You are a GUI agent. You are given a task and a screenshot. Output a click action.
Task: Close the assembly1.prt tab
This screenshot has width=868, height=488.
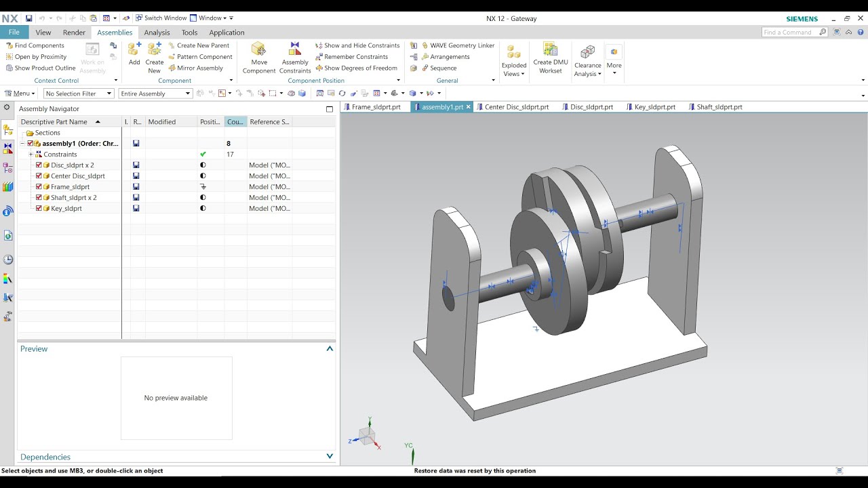pos(468,107)
